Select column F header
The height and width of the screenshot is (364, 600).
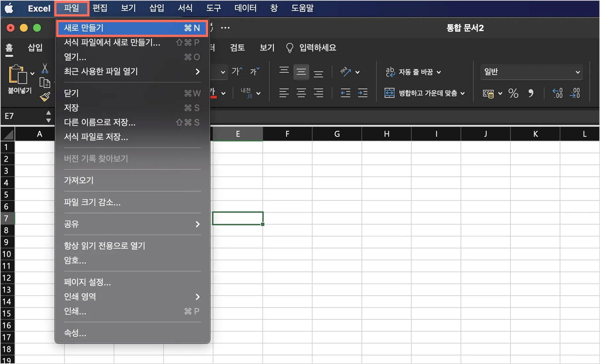(287, 134)
